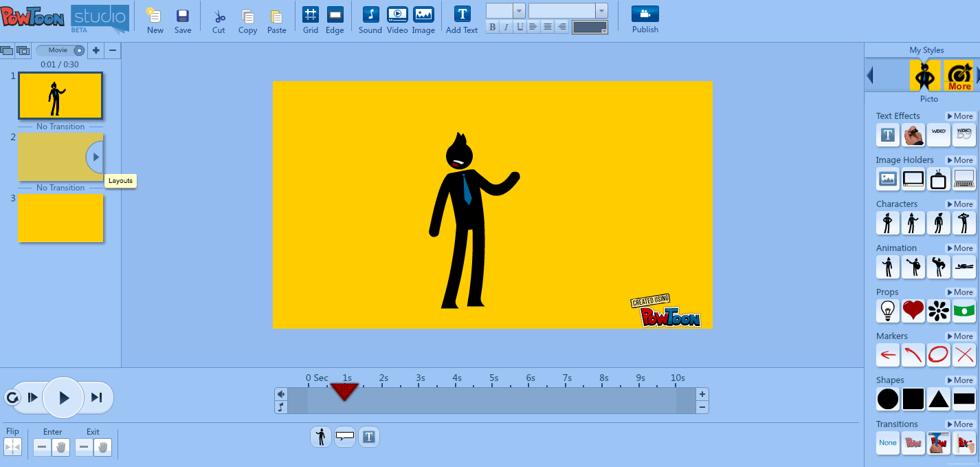Set Exit effect with hand
The width and height of the screenshot is (980, 467).
coord(103,448)
